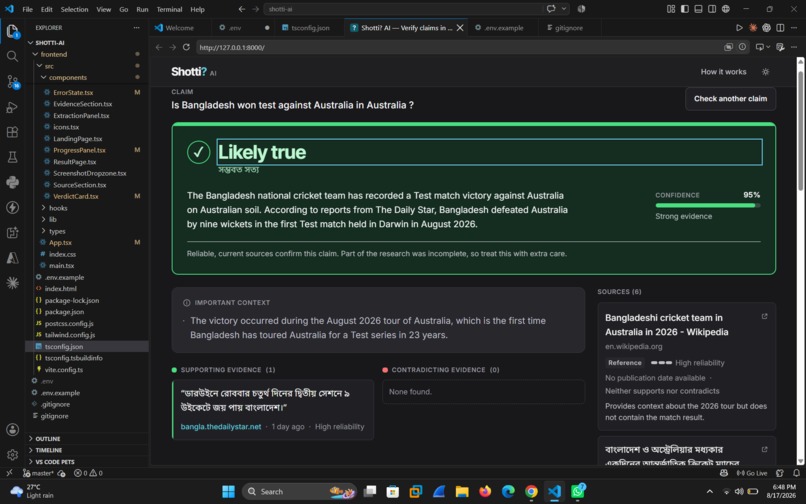Close the Shotti? AI browser tab
The image size is (806, 504).
point(460,28)
